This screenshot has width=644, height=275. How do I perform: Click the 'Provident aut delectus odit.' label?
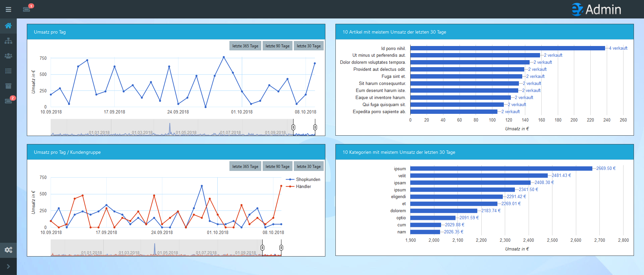379,70
